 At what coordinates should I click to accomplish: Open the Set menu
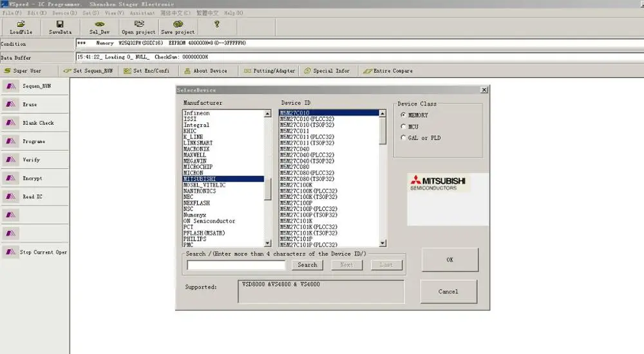click(x=91, y=13)
